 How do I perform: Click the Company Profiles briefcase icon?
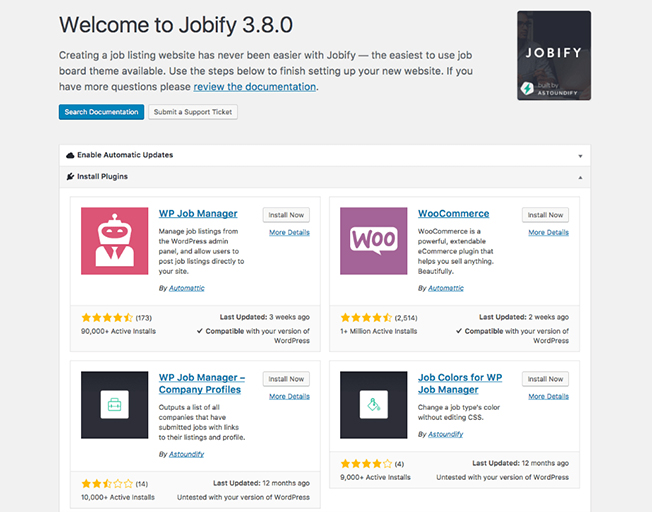[x=114, y=405]
